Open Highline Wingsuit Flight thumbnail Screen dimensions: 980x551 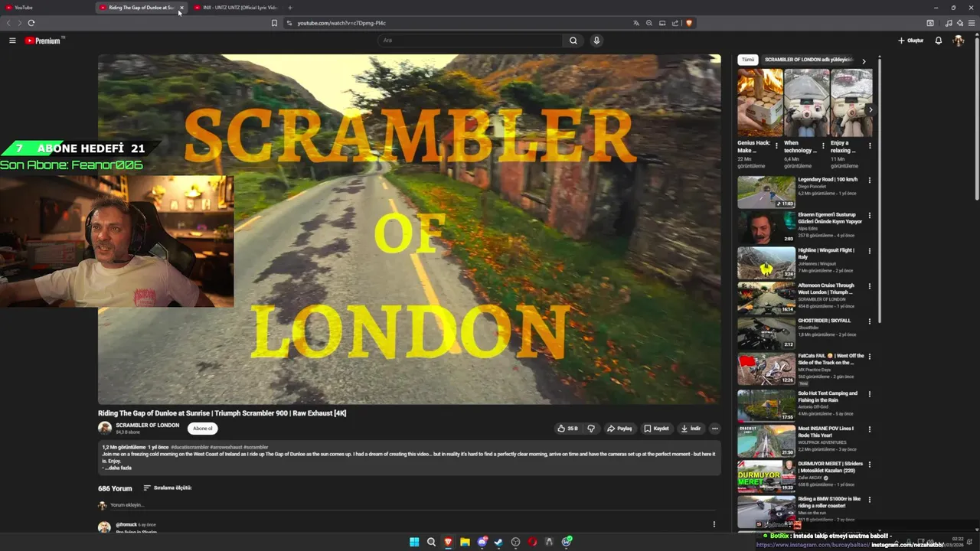pyautogui.click(x=766, y=262)
